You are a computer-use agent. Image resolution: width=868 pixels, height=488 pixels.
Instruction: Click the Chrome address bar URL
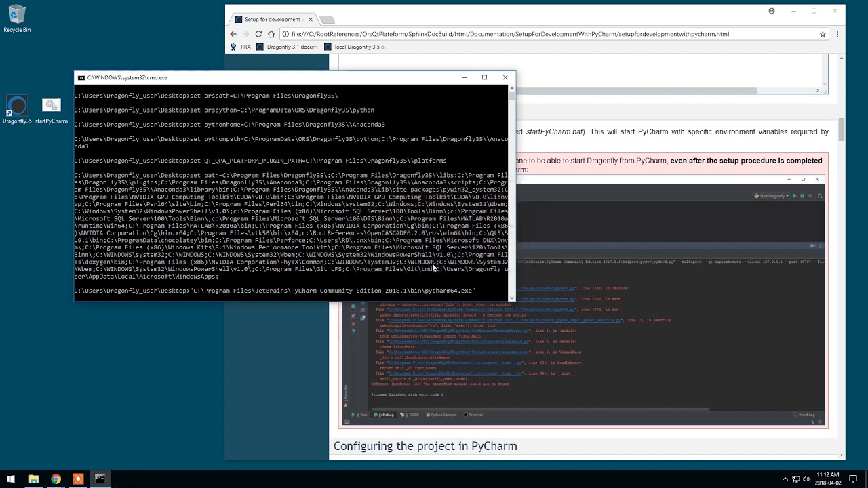coord(510,34)
